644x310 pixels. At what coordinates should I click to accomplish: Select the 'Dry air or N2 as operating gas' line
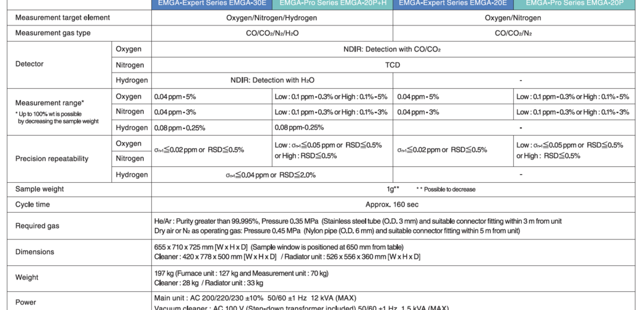pos(337,231)
